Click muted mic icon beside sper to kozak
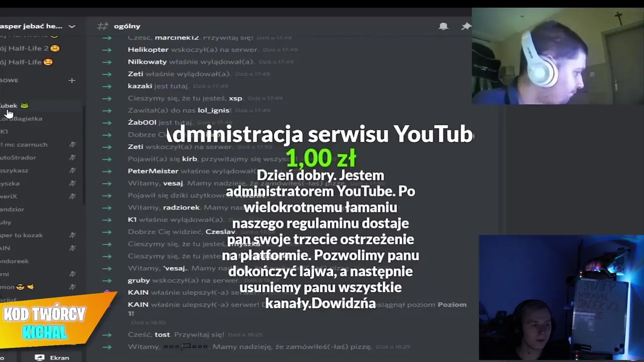Viewport: 644px width, 362px height. tap(72, 235)
